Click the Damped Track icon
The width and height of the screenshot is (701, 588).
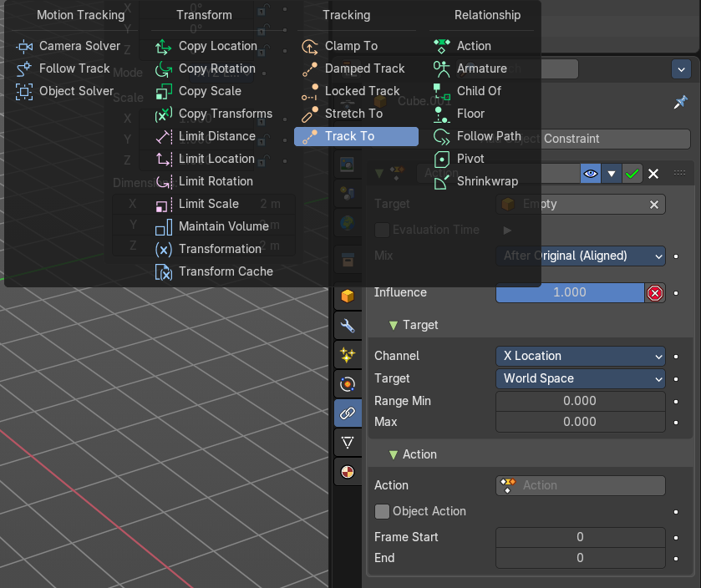(x=310, y=68)
